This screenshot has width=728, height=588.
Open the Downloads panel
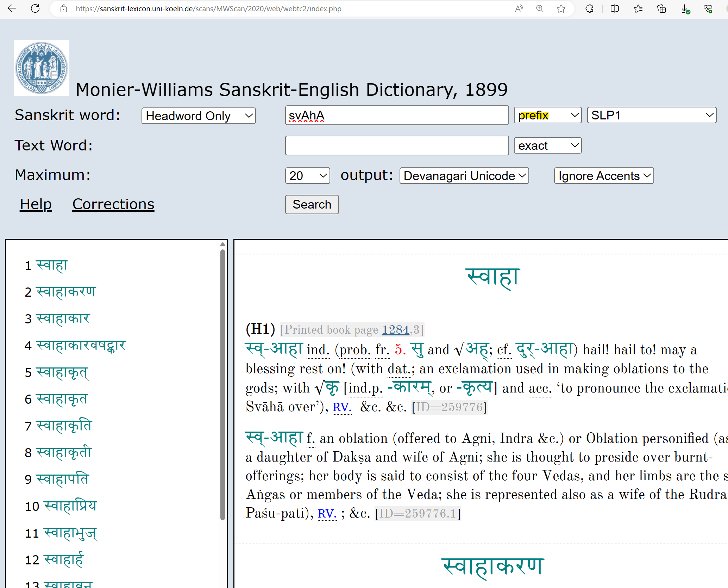(x=685, y=9)
